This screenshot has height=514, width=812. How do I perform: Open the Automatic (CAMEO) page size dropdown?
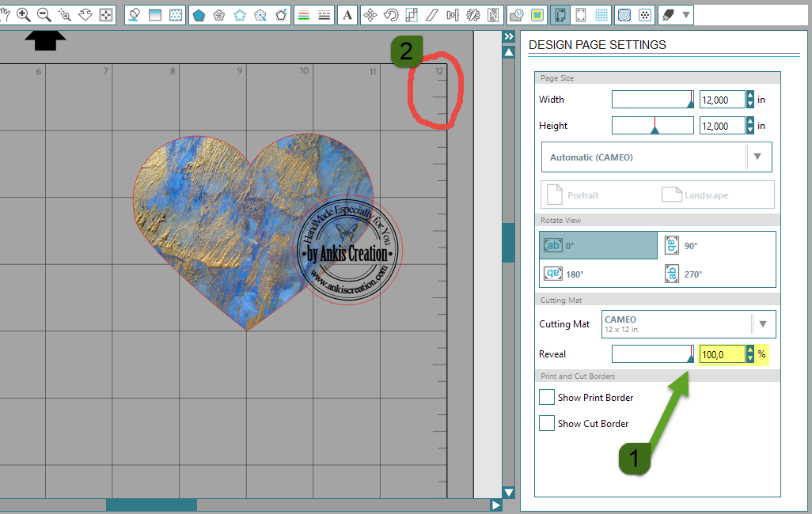(x=657, y=157)
